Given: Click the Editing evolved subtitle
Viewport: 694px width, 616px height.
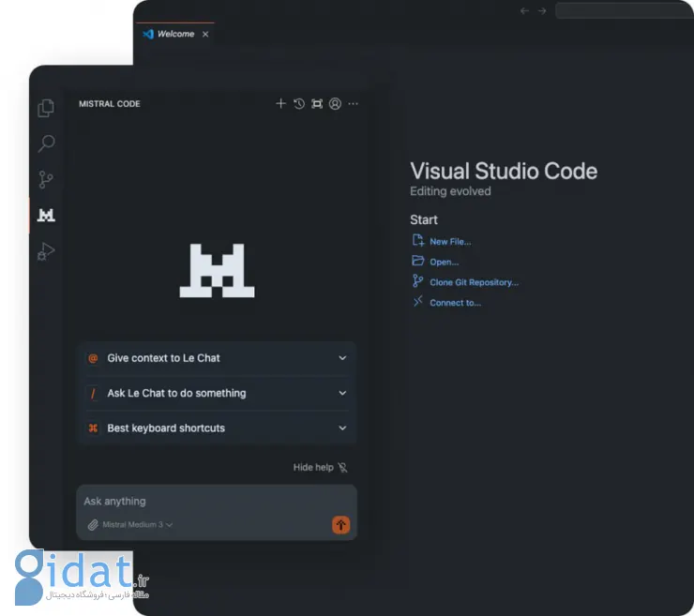Looking at the screenshot, I should 450,191.
